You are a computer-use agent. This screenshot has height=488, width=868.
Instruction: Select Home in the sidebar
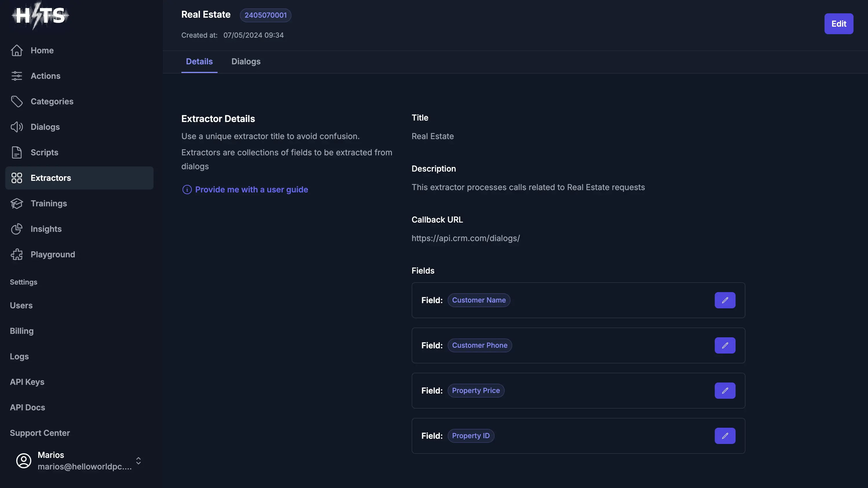pyautogui.click(x=42, y=50)
